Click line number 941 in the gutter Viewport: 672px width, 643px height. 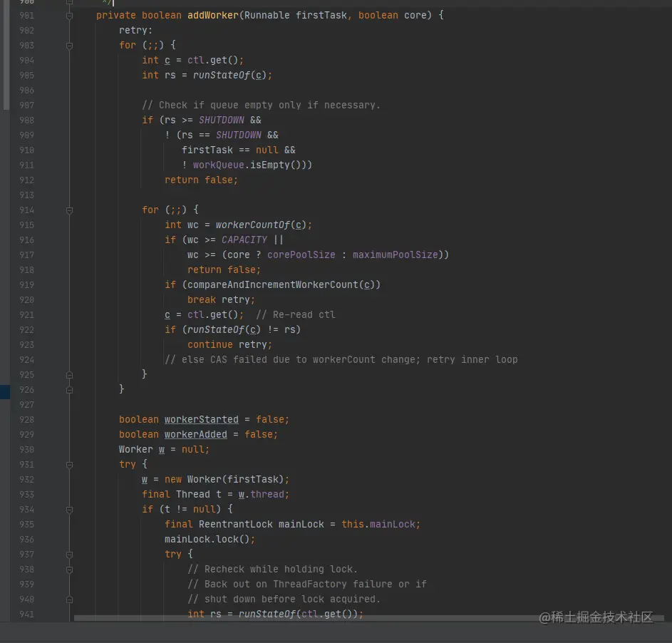pos(26,614)
